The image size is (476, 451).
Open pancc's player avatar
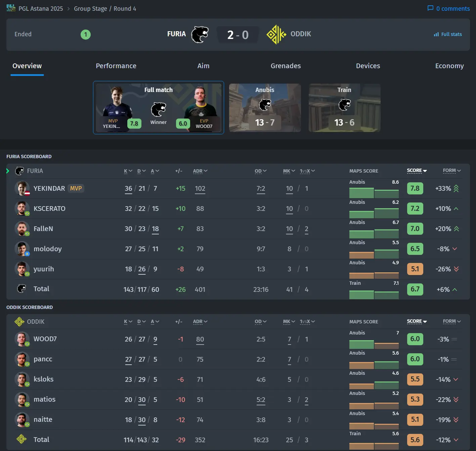(x=22, y=359)
